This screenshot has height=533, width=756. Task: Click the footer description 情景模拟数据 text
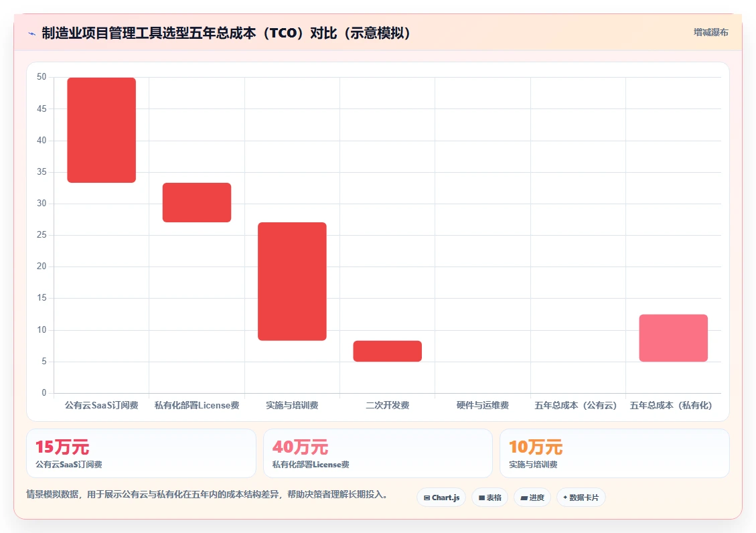pos(207,494)
